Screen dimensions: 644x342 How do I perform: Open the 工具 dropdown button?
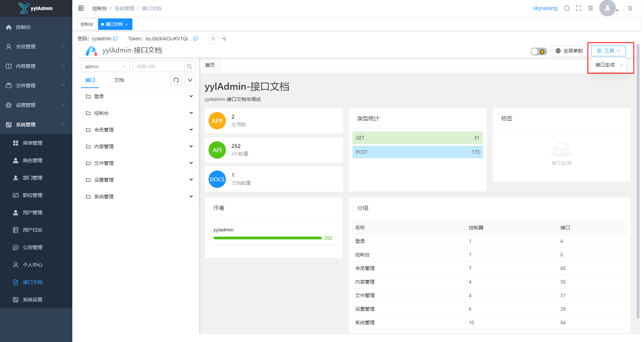coord(608,51)
